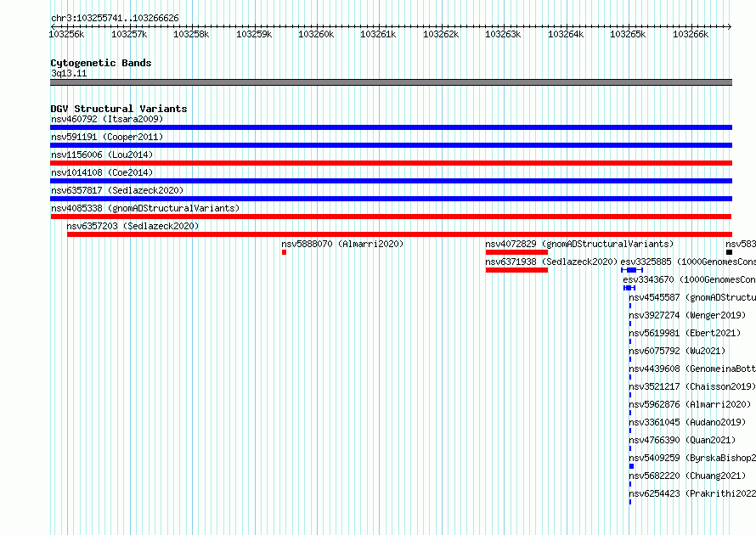Click red bar under nsv6357203 (Sedlazeck2020)
The image size is (756, 535).
[x=399, y=234]
